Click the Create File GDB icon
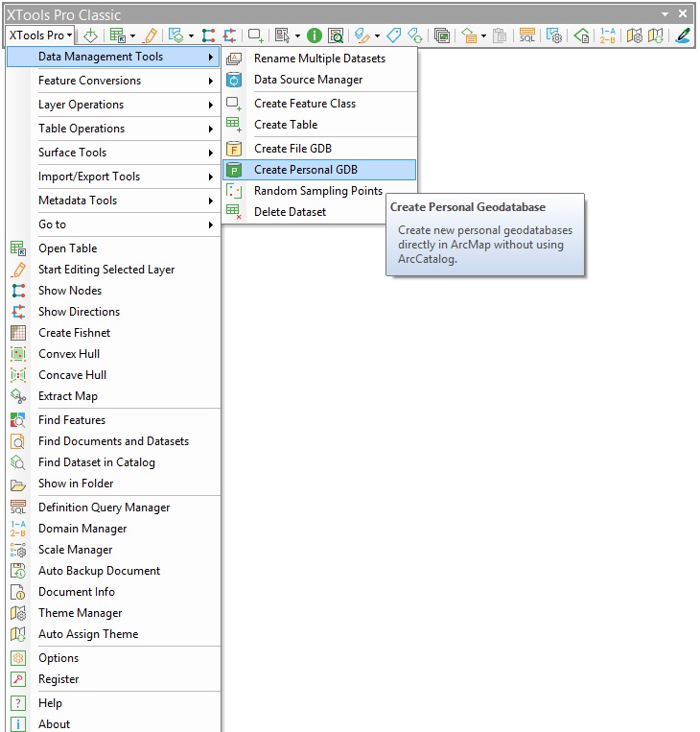This screenshot has height=732, width=700. point(234,149)
